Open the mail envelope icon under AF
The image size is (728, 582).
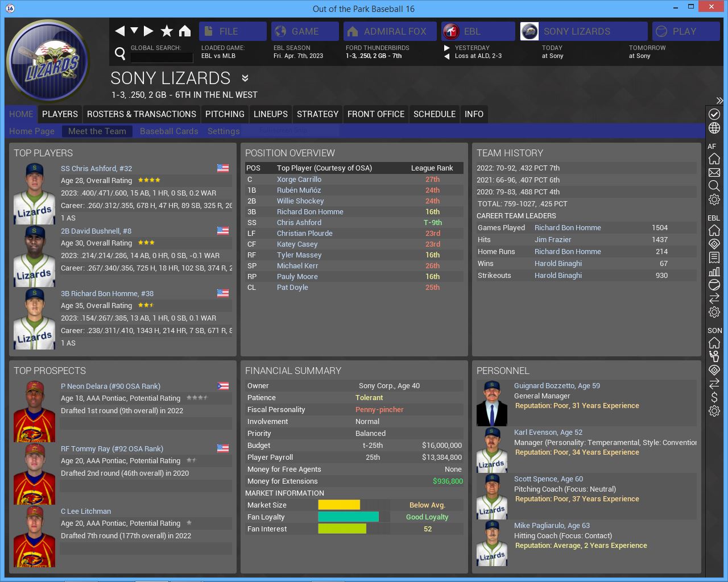click(714, 172)
